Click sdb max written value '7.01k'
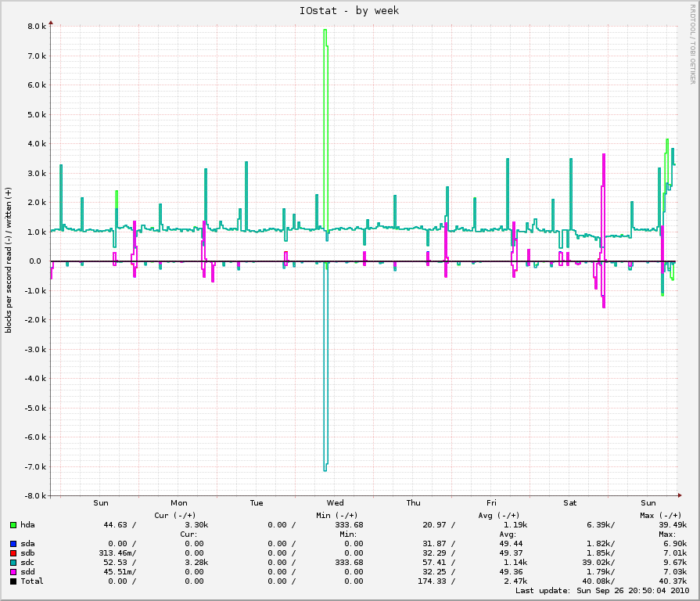 676,553
